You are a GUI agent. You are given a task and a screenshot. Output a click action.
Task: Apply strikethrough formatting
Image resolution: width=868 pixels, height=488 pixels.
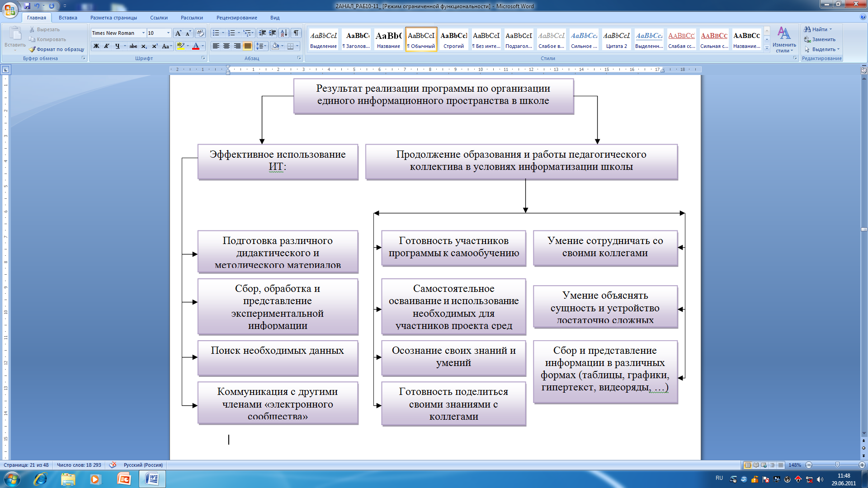tap(133, 46)
